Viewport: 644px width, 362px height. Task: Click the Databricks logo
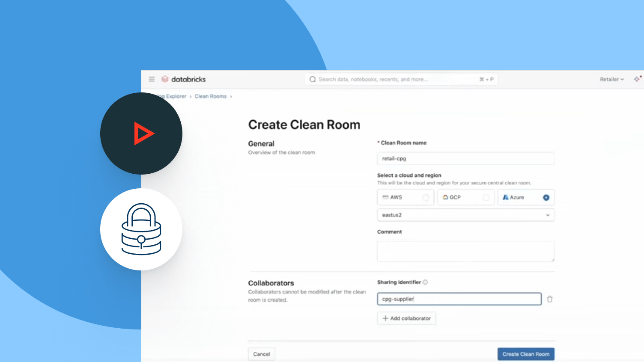pos(184,79)
